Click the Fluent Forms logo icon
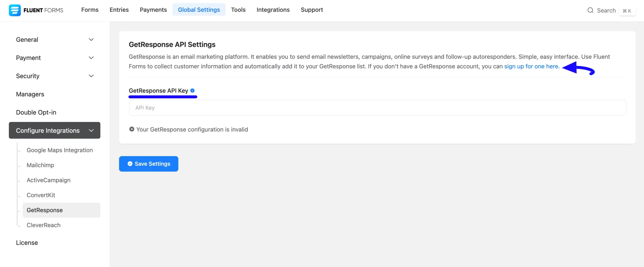The height and width of the screenshot is (267, 644). [15, 10]
